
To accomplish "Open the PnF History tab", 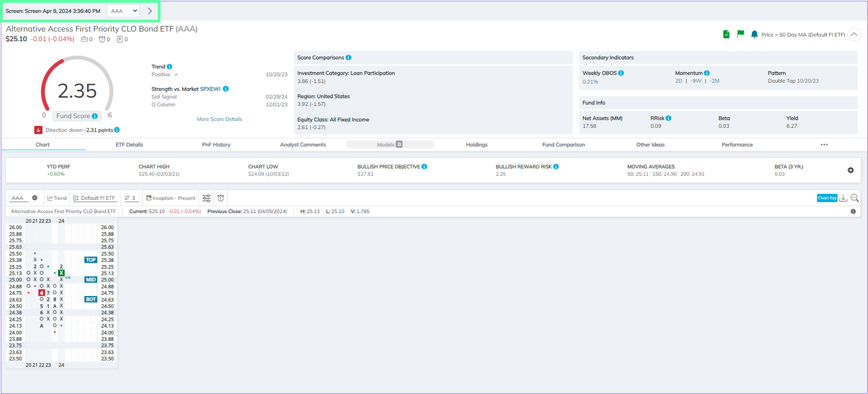I will [216, 144].
